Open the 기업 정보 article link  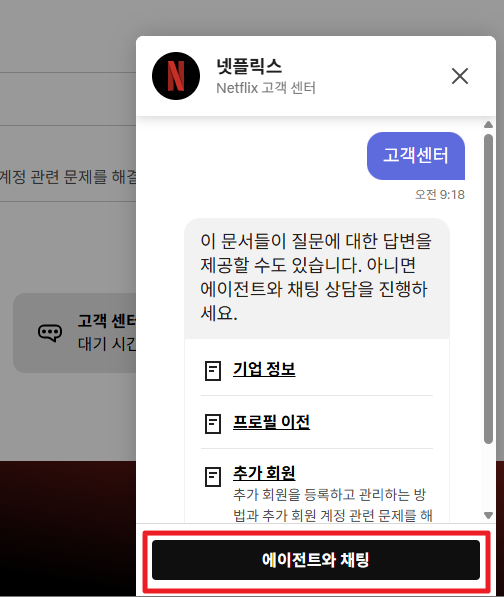[264, 369]
